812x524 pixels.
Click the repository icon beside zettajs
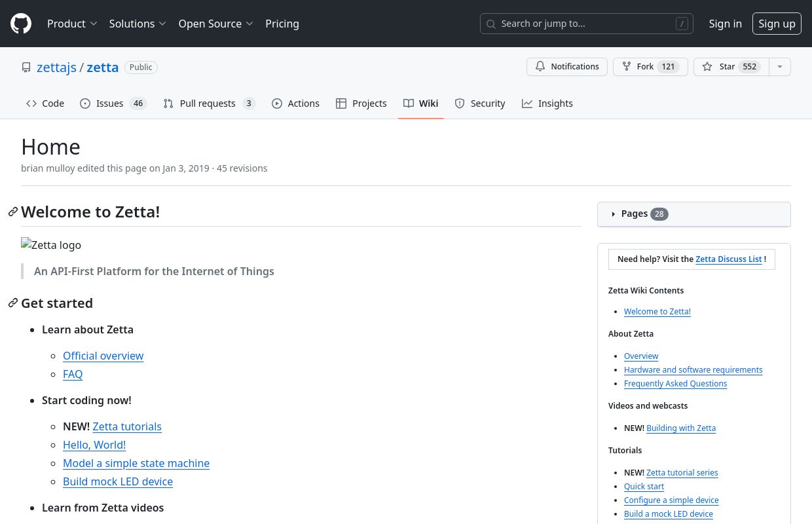click(26, 67)
